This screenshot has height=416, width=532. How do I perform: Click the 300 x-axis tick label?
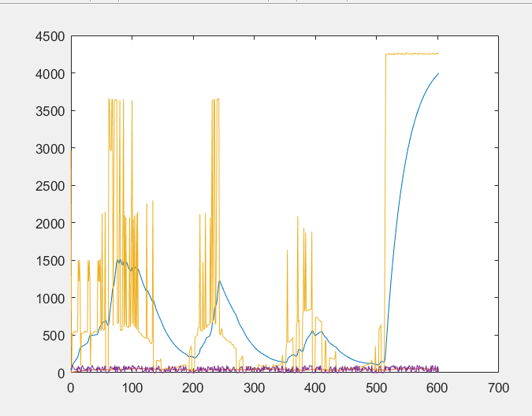click(x=254, y=388)
